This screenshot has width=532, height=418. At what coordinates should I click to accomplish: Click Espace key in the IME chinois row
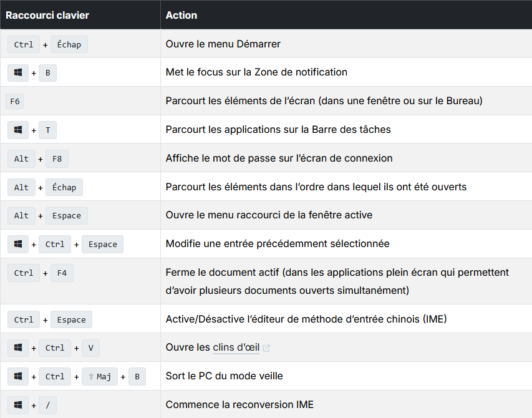click(71, 319)
